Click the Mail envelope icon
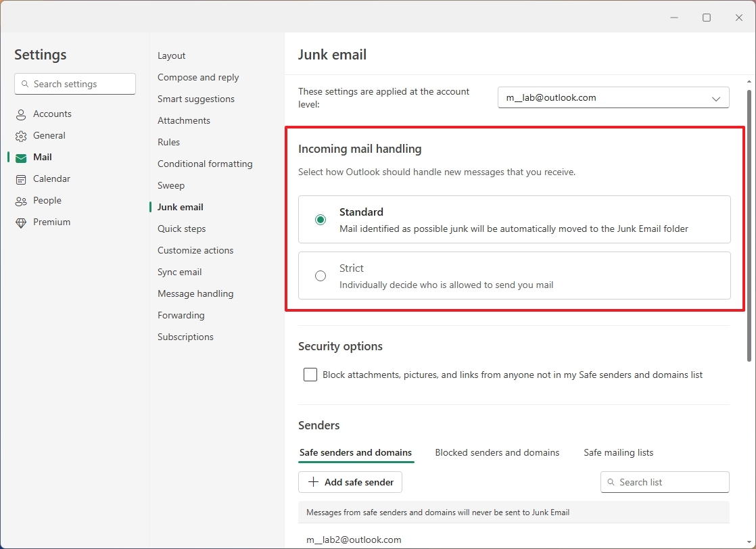 tap(21, 158)
